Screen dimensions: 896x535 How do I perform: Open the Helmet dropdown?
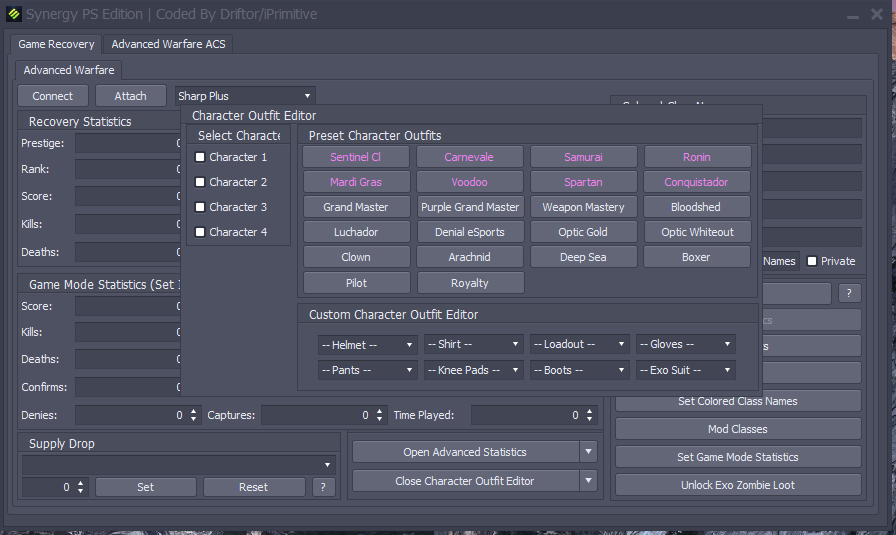tap(367, 345)
